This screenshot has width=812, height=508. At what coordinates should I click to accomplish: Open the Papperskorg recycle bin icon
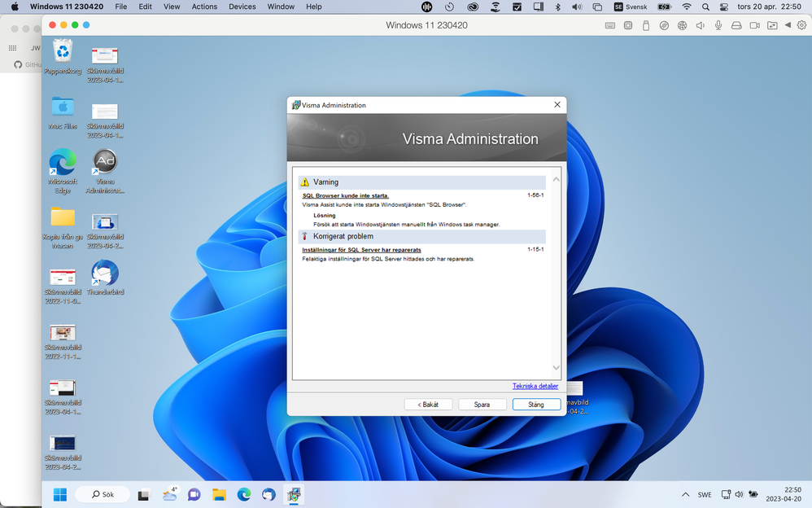(63, 57)
